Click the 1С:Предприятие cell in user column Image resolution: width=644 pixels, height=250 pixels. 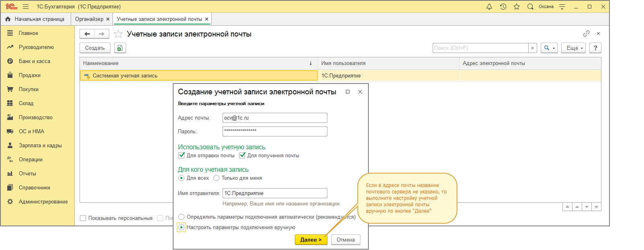[388, 75]
